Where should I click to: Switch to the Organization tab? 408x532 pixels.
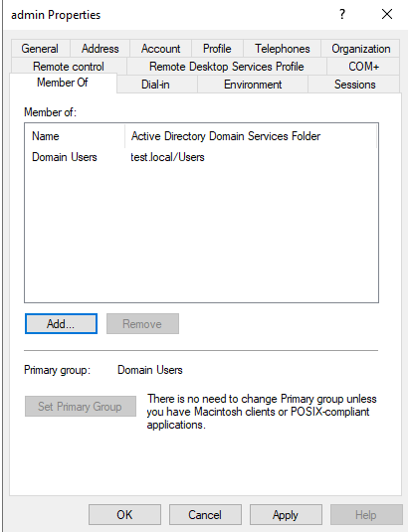pyautogui.click(x=360, y=49)
